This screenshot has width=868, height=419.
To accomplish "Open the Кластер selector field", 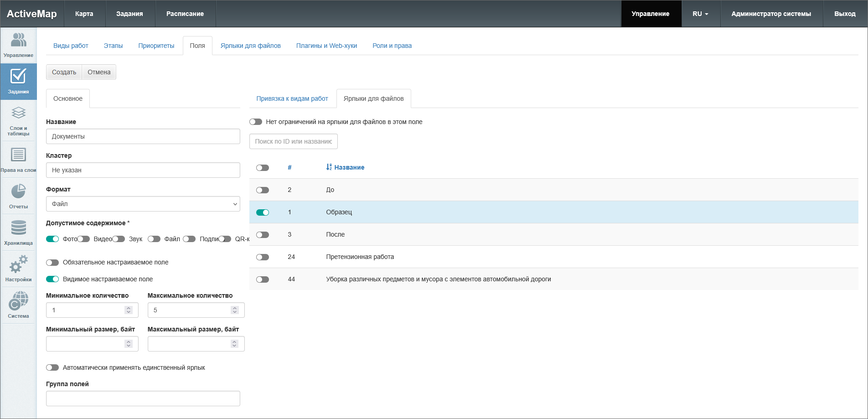I will point(143,170).
